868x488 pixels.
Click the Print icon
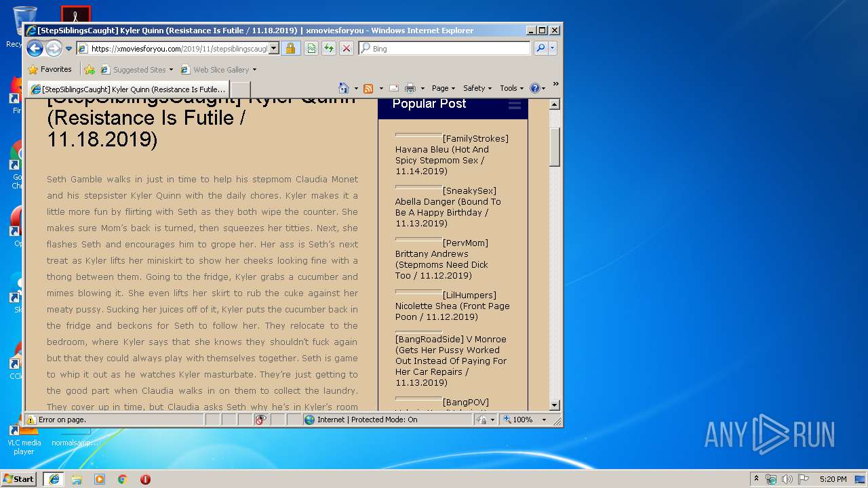[x=410, y=88]
